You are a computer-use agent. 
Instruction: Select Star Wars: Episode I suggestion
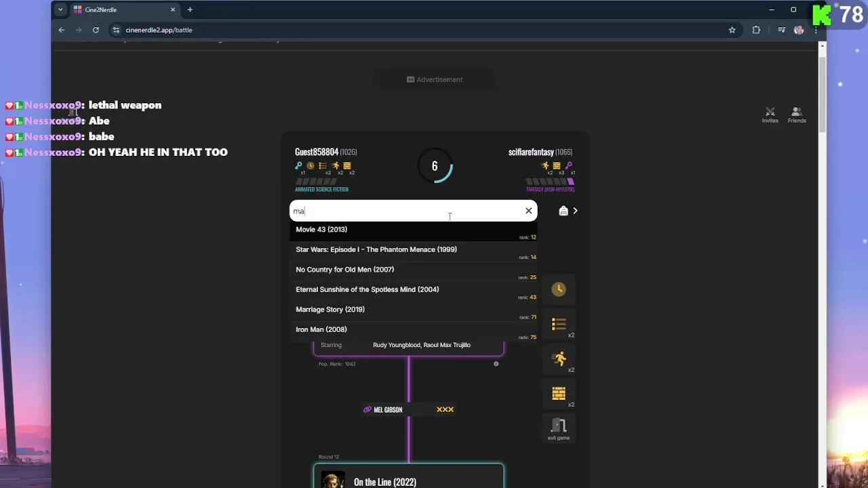tap(413, 251)
